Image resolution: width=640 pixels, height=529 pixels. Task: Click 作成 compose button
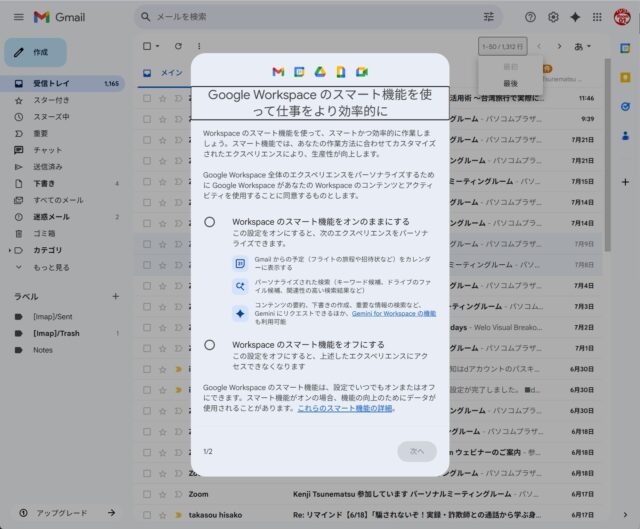(36, 52)
